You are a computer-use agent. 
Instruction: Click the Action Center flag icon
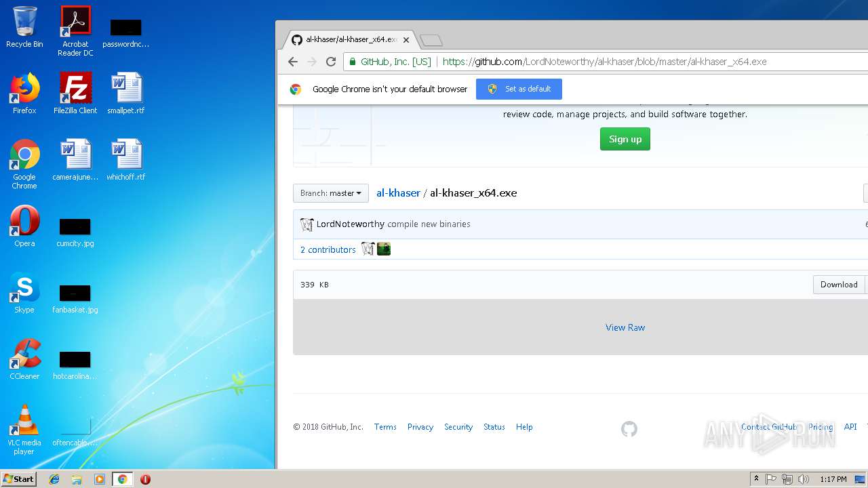(x=771, y=479)
